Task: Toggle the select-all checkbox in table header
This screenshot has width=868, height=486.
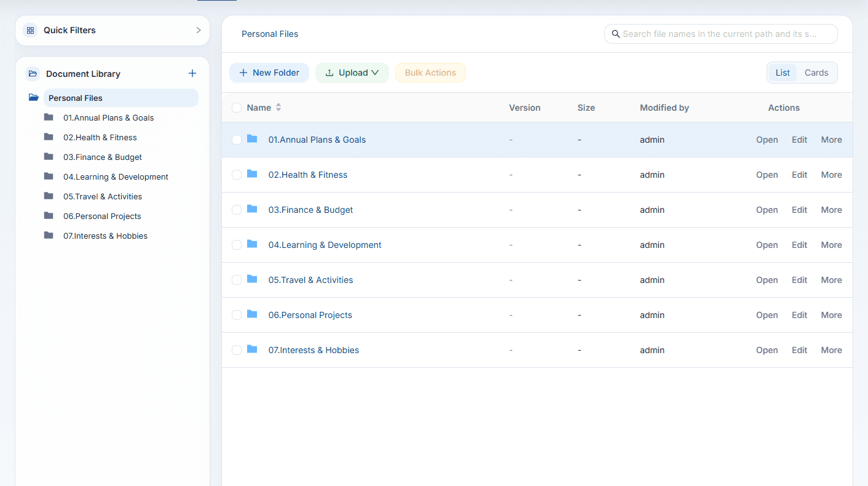Action: tap(237, 108)
